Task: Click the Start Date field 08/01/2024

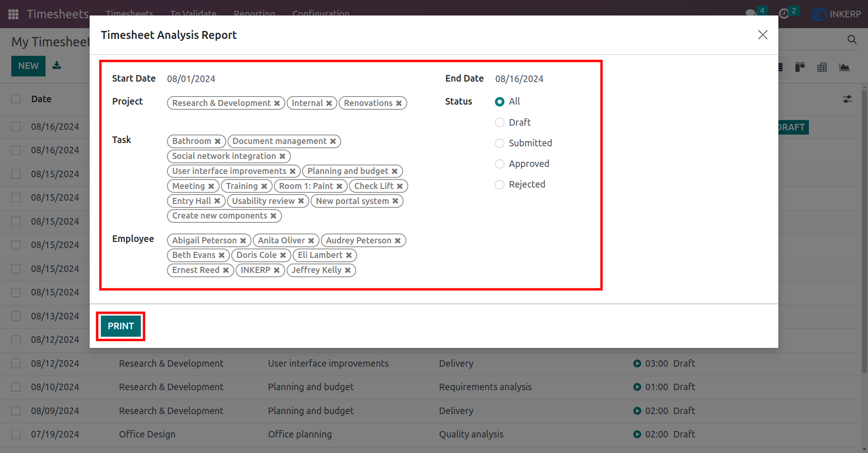Action: 191,79
